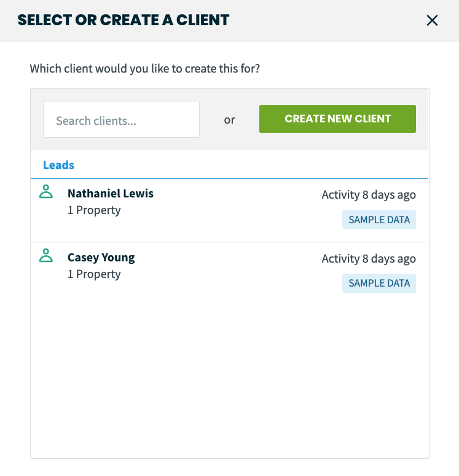Screen dimensions: 459x476
Task: Click Casey Young's person icon
Action: [x=46, y=256]
